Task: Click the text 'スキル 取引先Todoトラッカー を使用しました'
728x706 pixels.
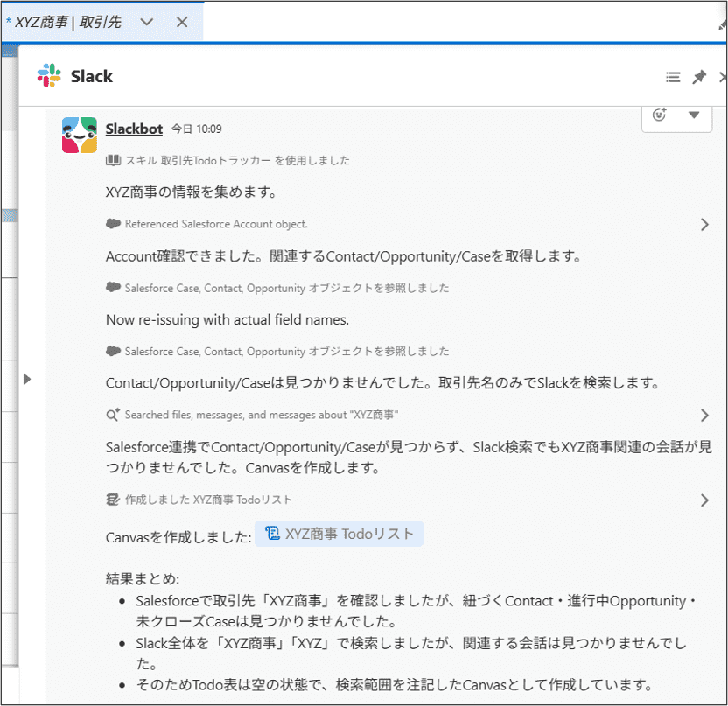Action: coord(238,161)
